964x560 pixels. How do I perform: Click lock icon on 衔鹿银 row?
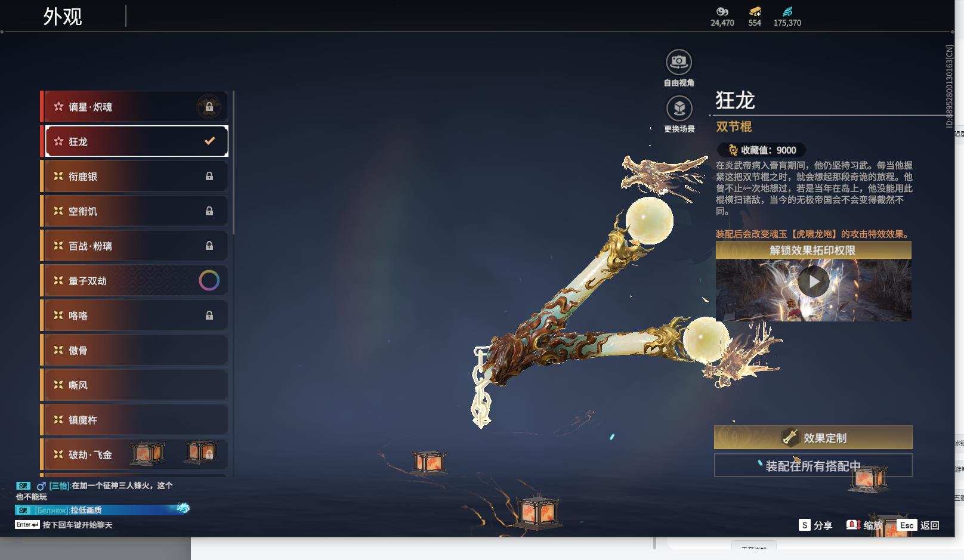tap(209, 177)
